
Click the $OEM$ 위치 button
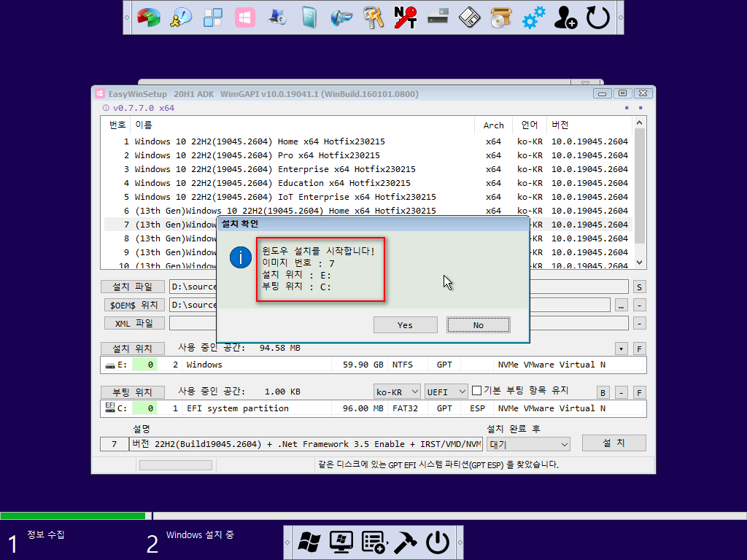[x=134, y=305]
